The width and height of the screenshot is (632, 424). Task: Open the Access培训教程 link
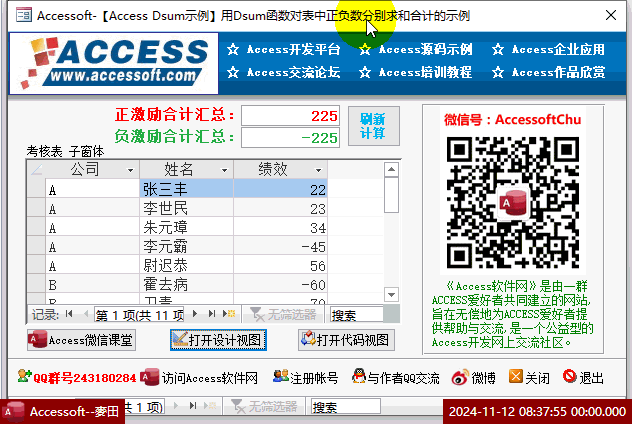[x=416, y=73]
